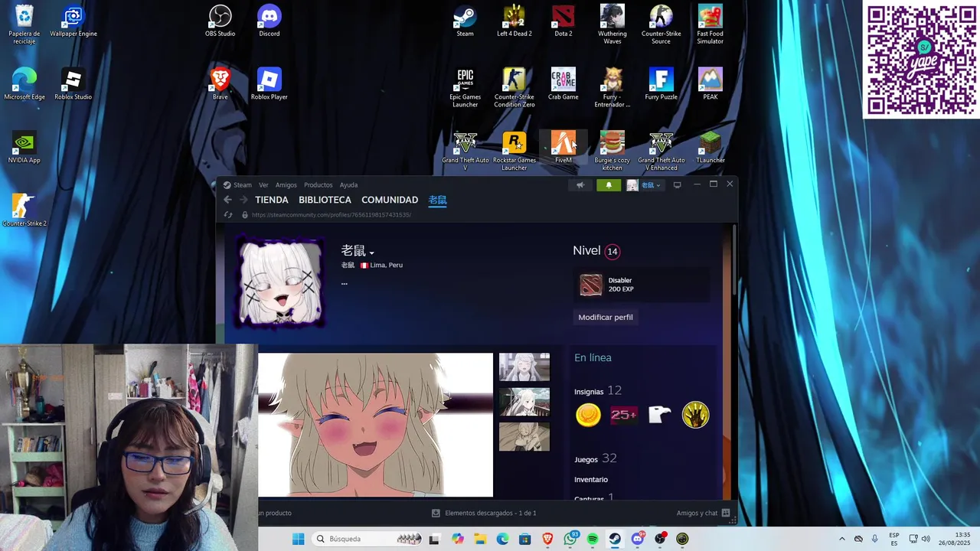Open the Juegos 32 link
The width and height of the screenshot is (980, 551).
(x=595, y=458)
